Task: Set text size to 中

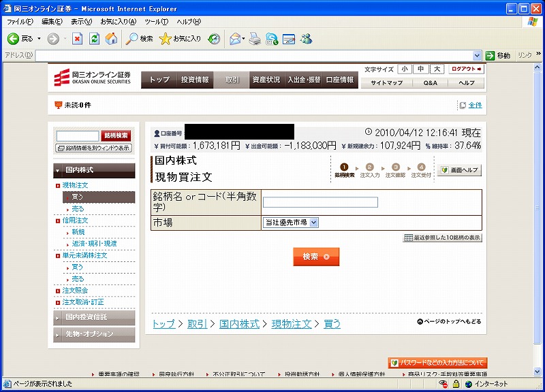Action: click(x=421, y=69)
